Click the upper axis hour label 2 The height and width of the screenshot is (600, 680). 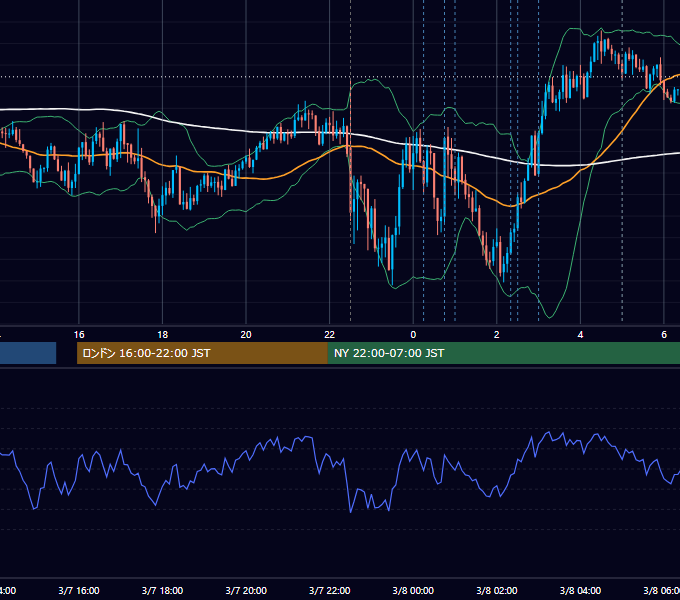[497, 335]
